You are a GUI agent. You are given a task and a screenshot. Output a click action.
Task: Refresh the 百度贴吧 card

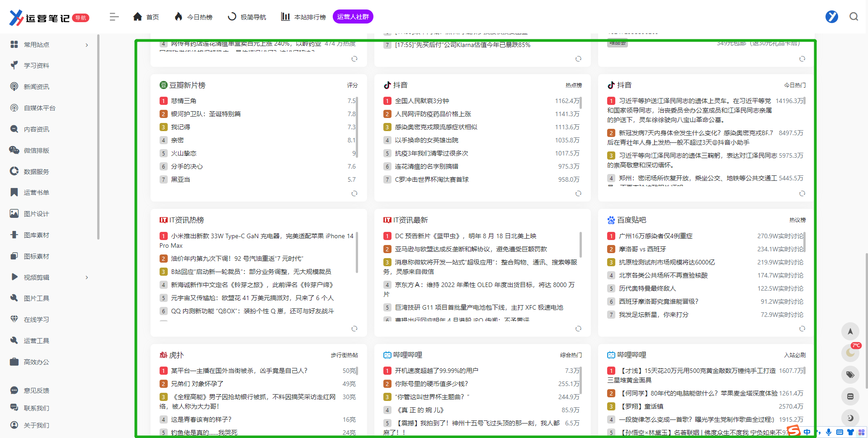pos(802,329)
